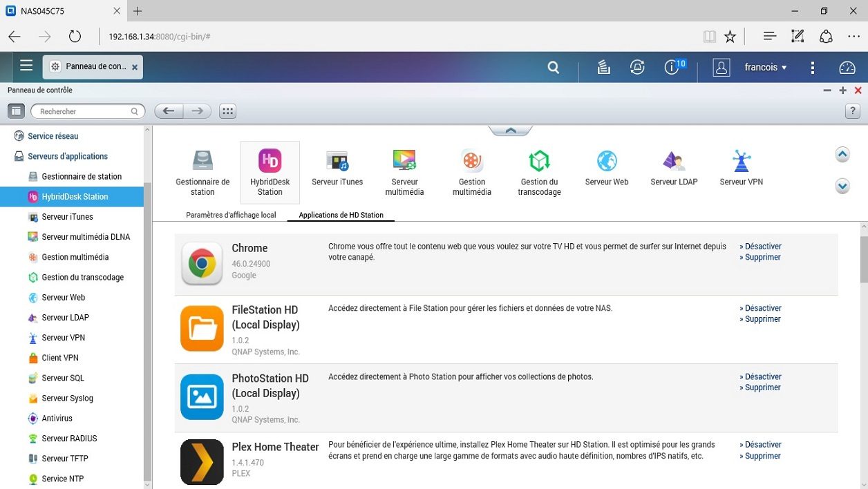This screenshot has height=489, width=868.
Task: Open the three-dots more options menu
Action: tap(813, 67)
